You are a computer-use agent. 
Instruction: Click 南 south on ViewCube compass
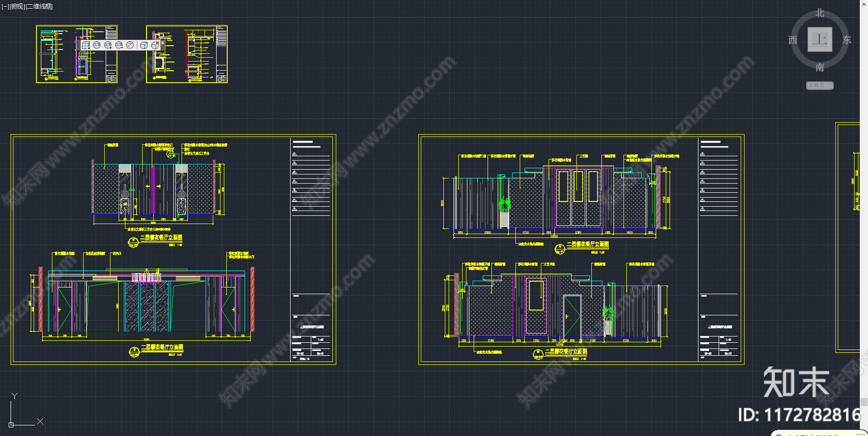820,67
